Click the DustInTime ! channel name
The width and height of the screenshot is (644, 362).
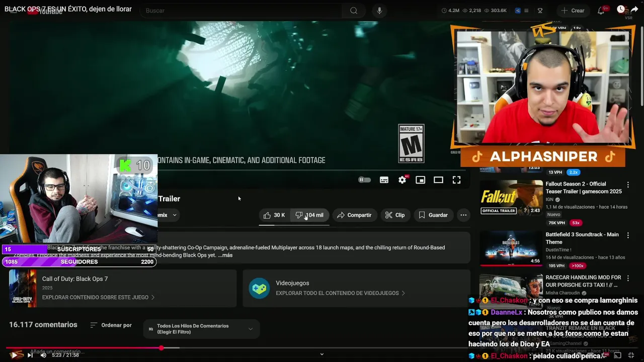click(558, 250)
